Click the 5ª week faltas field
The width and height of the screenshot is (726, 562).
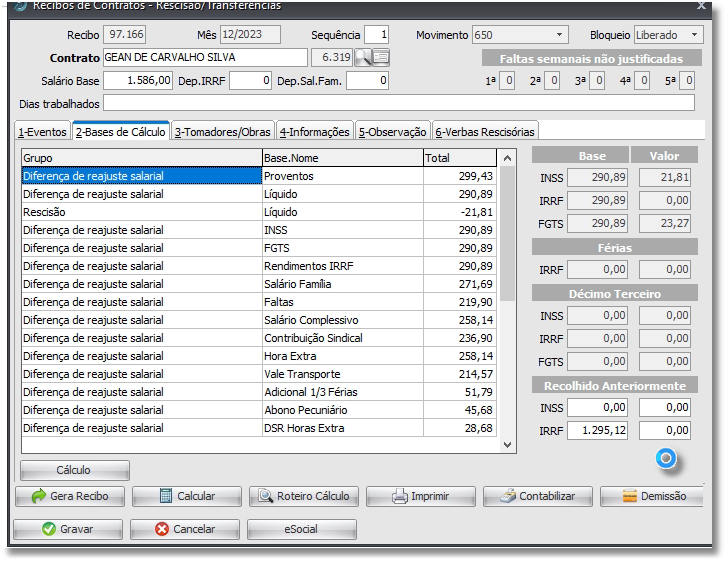pyautogui.click(x=688, y=81)
